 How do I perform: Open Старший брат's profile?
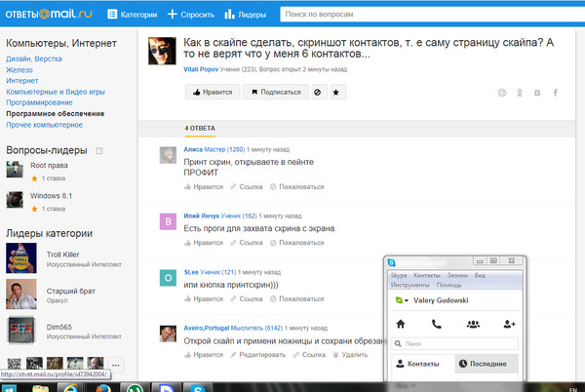tap(71, 291)
